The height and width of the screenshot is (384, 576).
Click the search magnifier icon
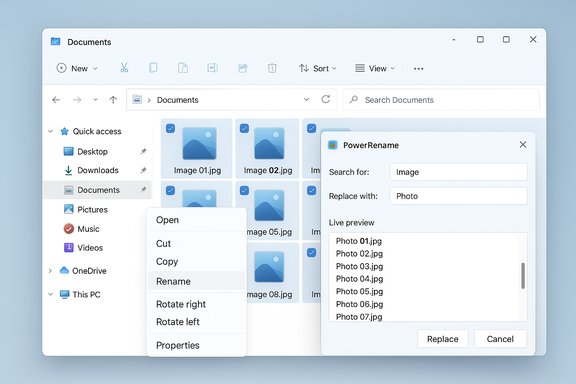point(354,99)
